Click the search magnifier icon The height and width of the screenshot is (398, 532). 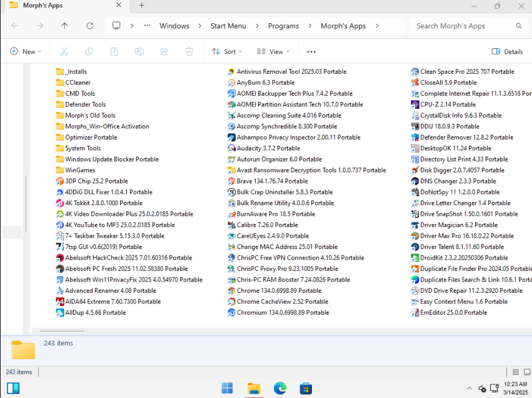click(x=519, y=26)
